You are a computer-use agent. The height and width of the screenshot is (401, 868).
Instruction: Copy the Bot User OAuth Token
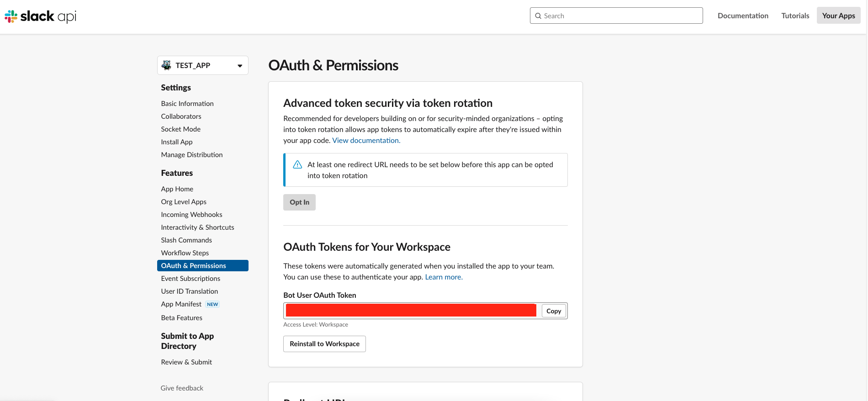click(x=554, y=311)
